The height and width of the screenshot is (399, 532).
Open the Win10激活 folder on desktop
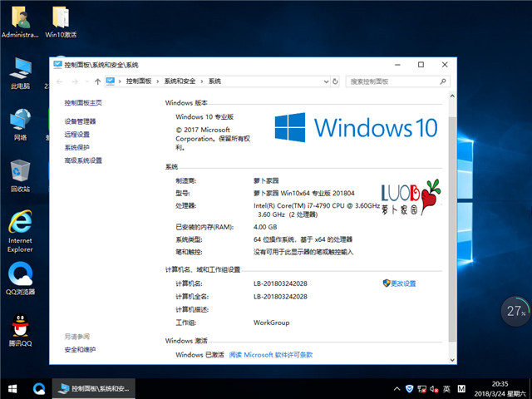(x=61, y=21)
